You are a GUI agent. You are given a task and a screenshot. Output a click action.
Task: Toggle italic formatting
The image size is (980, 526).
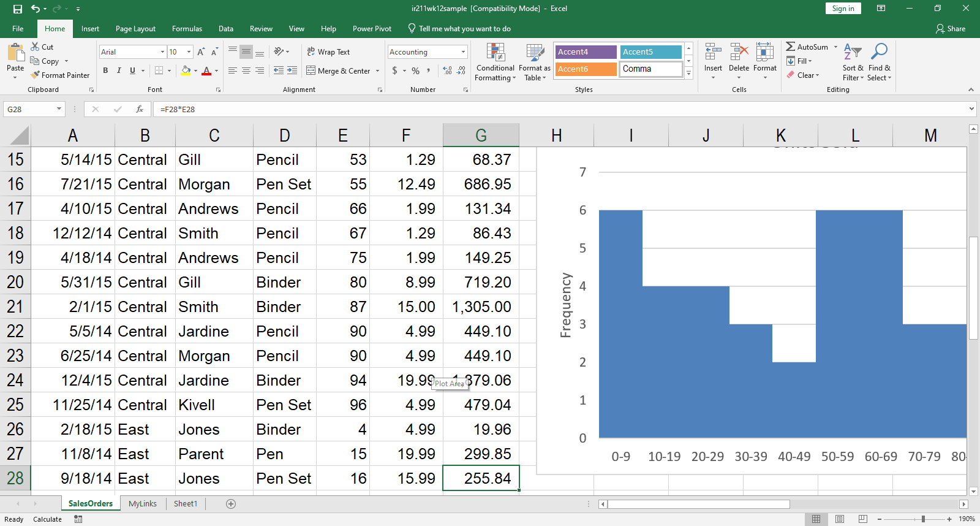click(x=119, y=71)
